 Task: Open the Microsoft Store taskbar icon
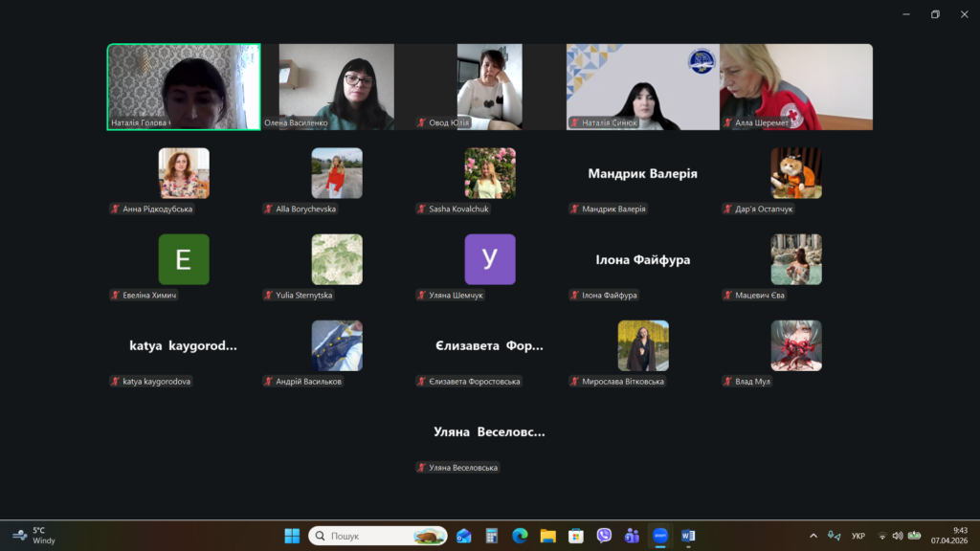(x=576, y=536)
